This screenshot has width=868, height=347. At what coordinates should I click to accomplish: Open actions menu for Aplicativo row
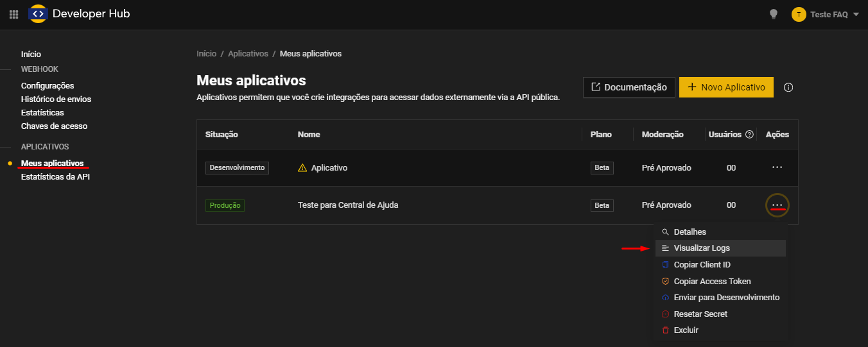coord(777,167)
